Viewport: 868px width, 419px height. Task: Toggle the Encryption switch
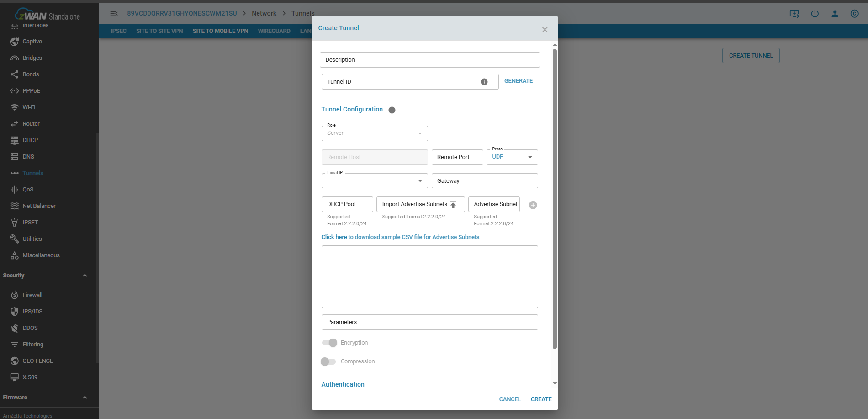point(329,343)
